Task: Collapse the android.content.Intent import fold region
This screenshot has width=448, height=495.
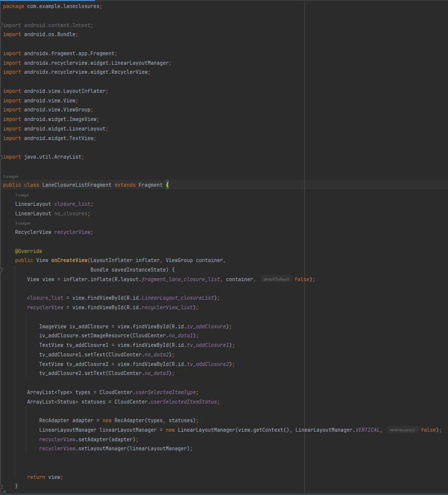Action: coord(3,25)
